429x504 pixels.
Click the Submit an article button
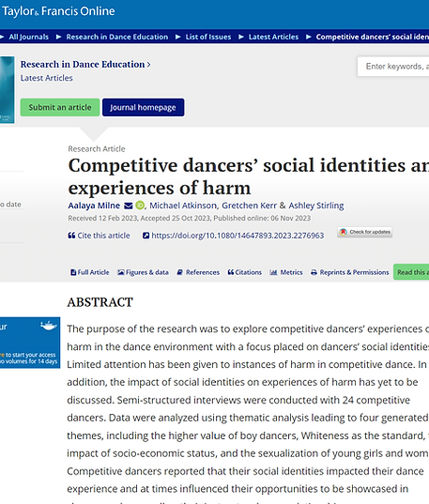[60, 107]
